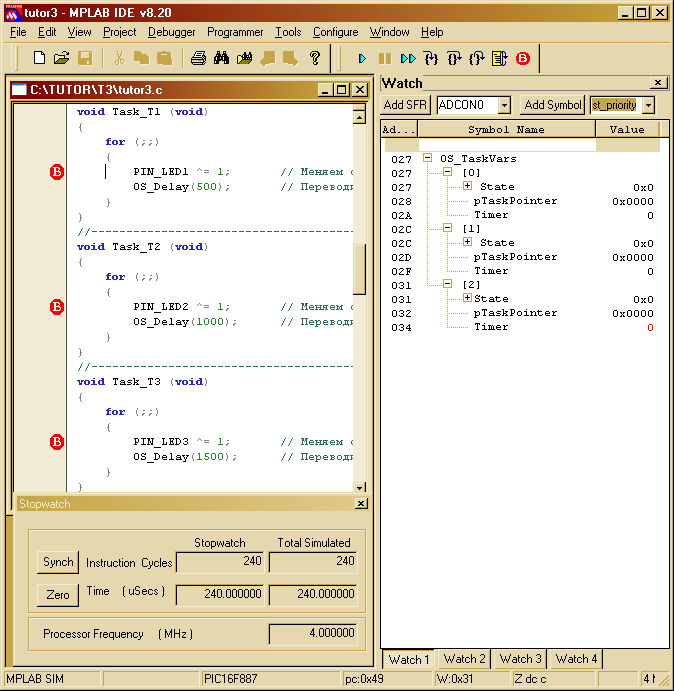Click the Value column header
This screenshot has height=691, width=674.
627,130
